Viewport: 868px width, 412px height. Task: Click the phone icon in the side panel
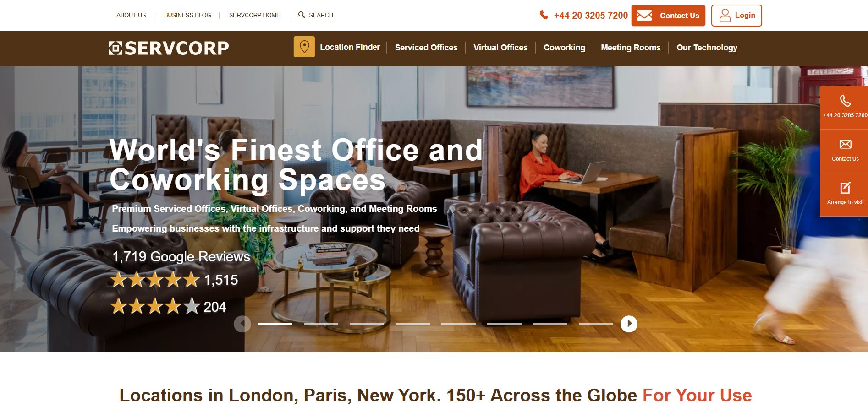click(x=845, y=101)
